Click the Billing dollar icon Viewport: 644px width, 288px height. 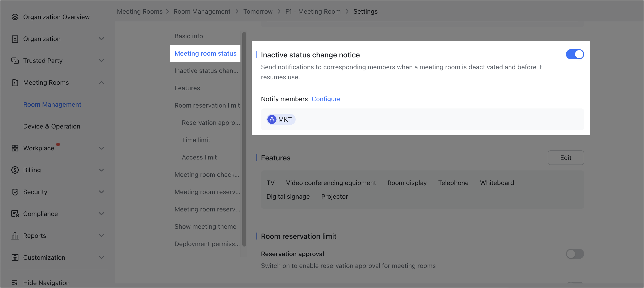[15, 170]
